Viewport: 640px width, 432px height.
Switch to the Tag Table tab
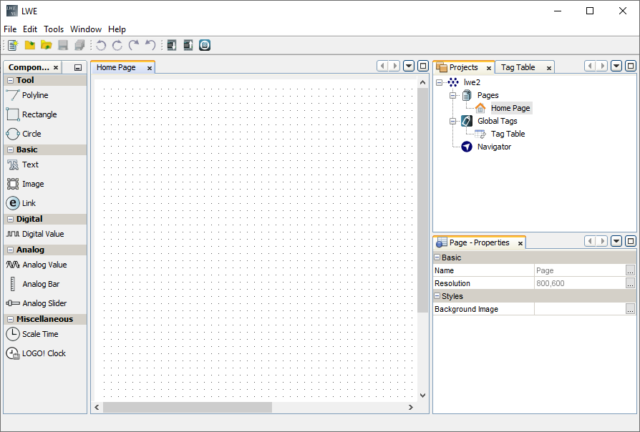click(518, 67)
